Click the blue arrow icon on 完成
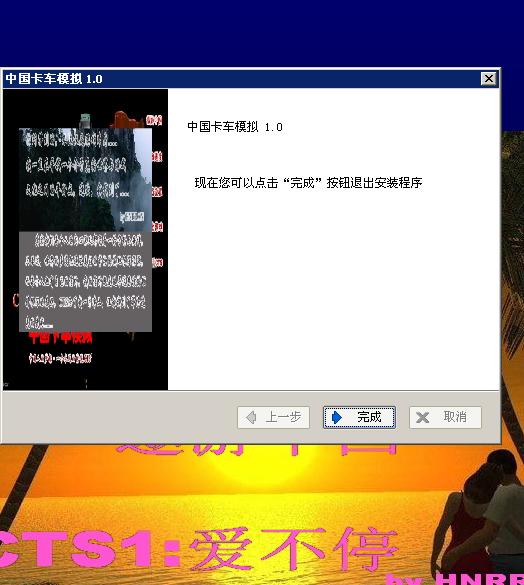This screenshot has width=524, height=585. (x=337, y=417)
